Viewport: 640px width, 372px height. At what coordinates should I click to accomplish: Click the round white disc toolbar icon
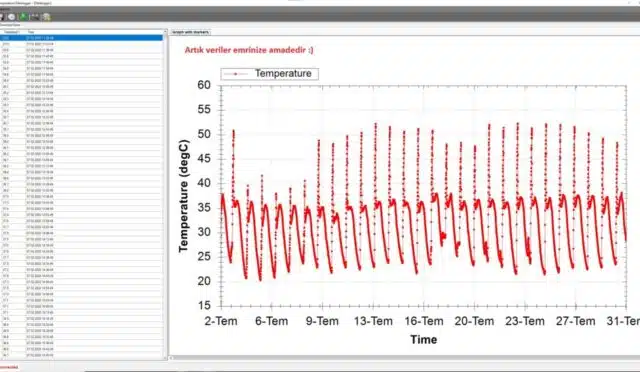point(11,17)
